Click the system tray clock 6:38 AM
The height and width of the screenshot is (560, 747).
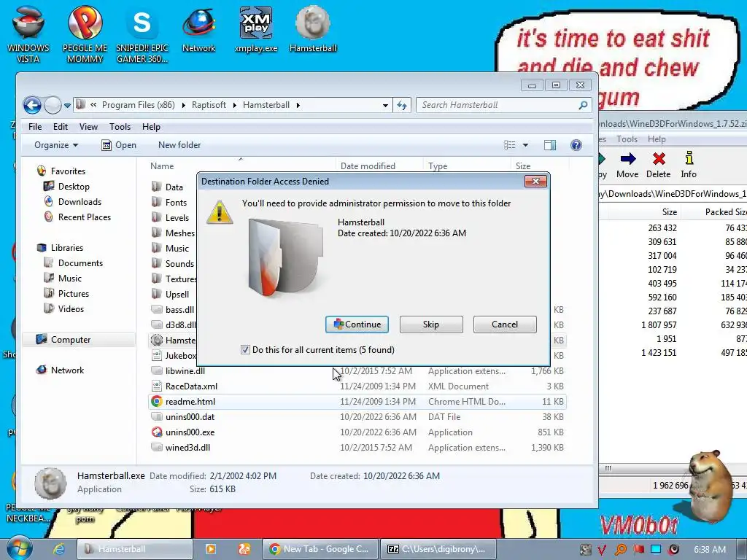(710, 550)
